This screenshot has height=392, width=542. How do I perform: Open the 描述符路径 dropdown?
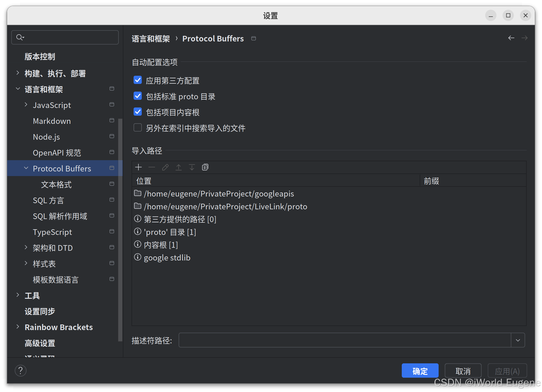[518, 340]
